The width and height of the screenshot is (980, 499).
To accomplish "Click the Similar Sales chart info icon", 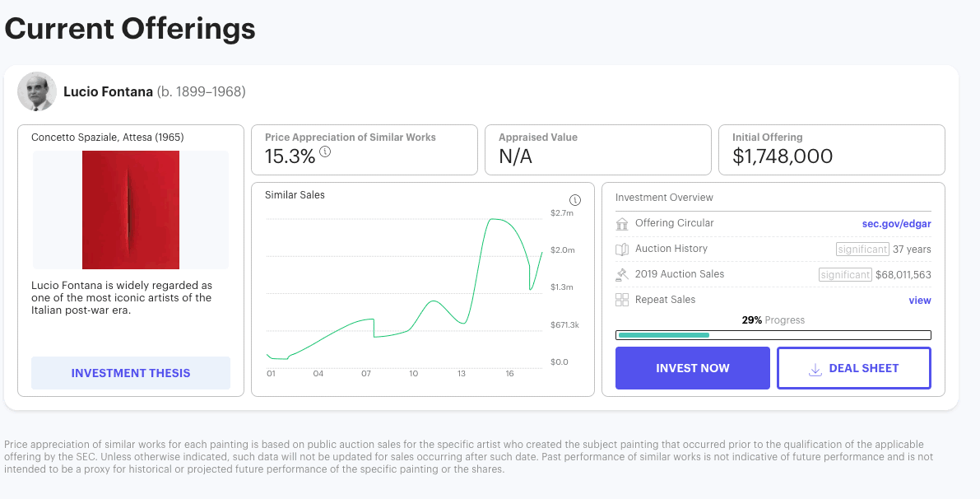I will (575, 200).
